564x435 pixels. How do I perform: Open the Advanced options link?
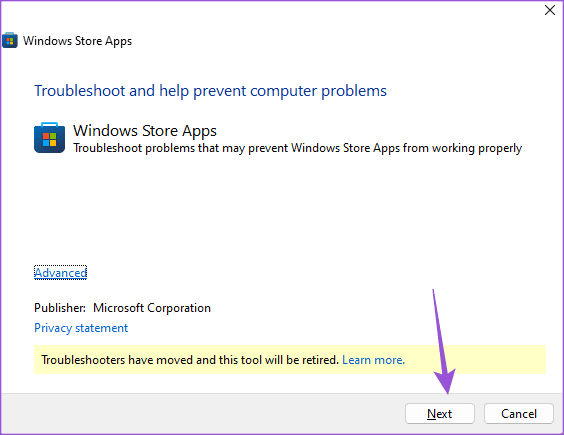(x=60, y=273)
